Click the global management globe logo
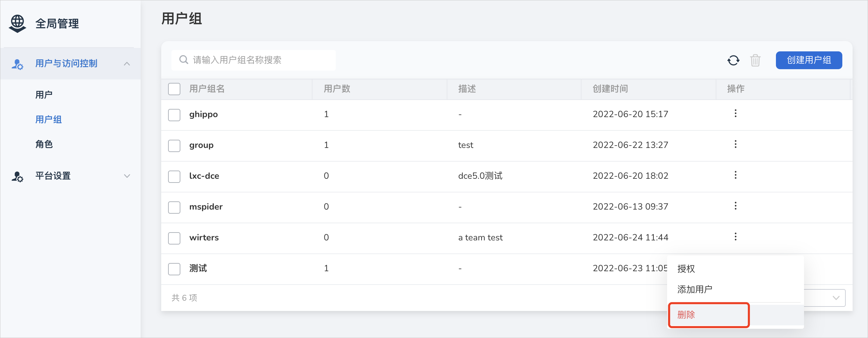The height and width of the screenshot is (338, 868). click(17, 24)
